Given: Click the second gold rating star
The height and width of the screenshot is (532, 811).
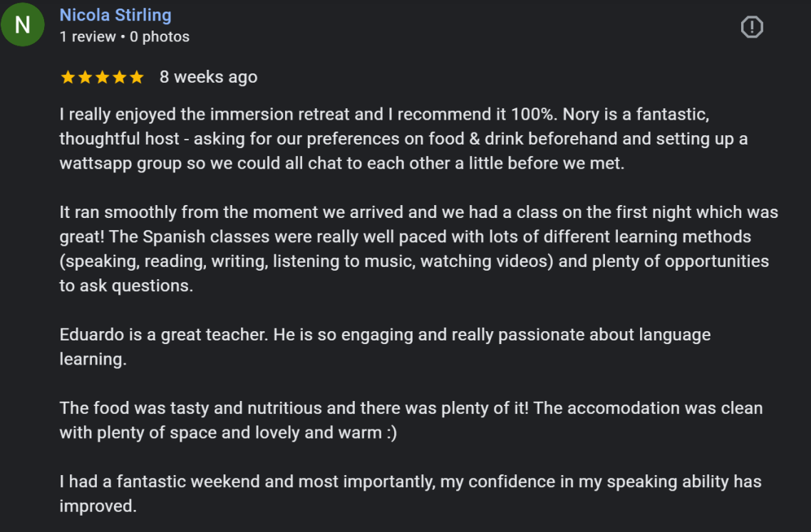Looking at the screenshot, I should pyautogui.click(x=85, y=77).
